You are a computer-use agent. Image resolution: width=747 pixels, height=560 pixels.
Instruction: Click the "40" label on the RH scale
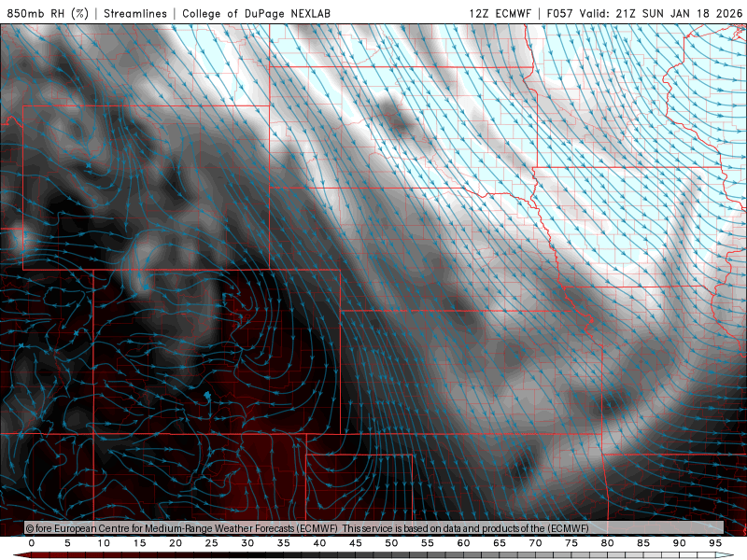tap(319, 543)
